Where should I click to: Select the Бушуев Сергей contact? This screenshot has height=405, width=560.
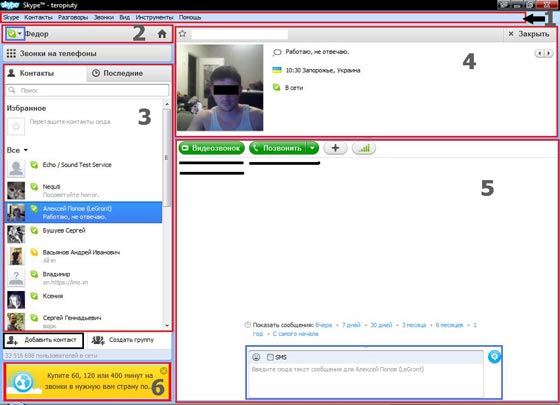84,234
